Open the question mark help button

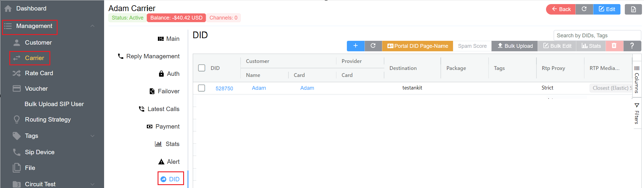[632, 46]
